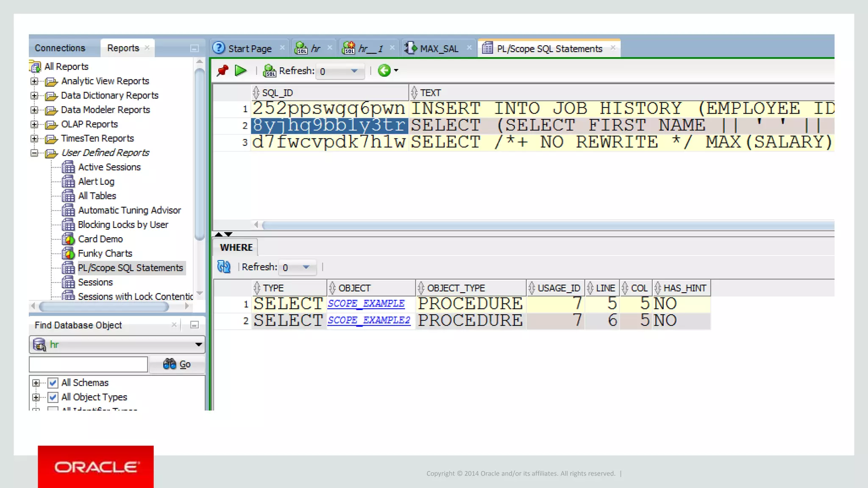Open the All Tables report
The width and height of the screenshot is (868, 488).
[x=97, y=196]
